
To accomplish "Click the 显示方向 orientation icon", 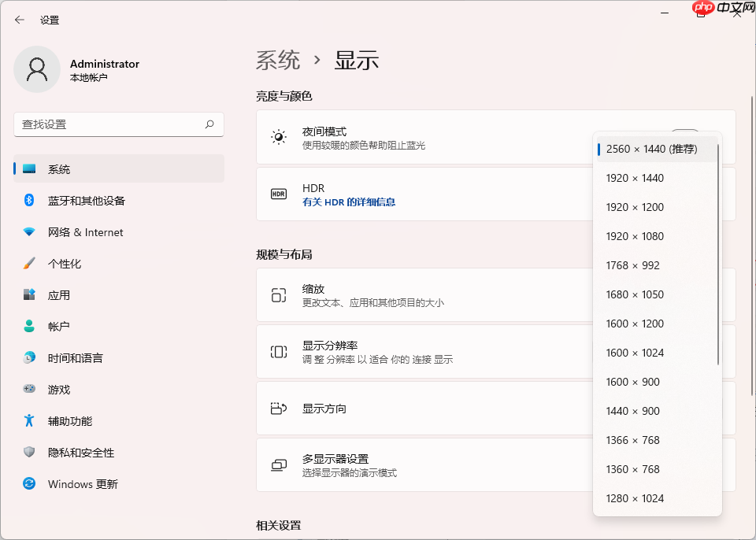I will click(x=280, y=408).
